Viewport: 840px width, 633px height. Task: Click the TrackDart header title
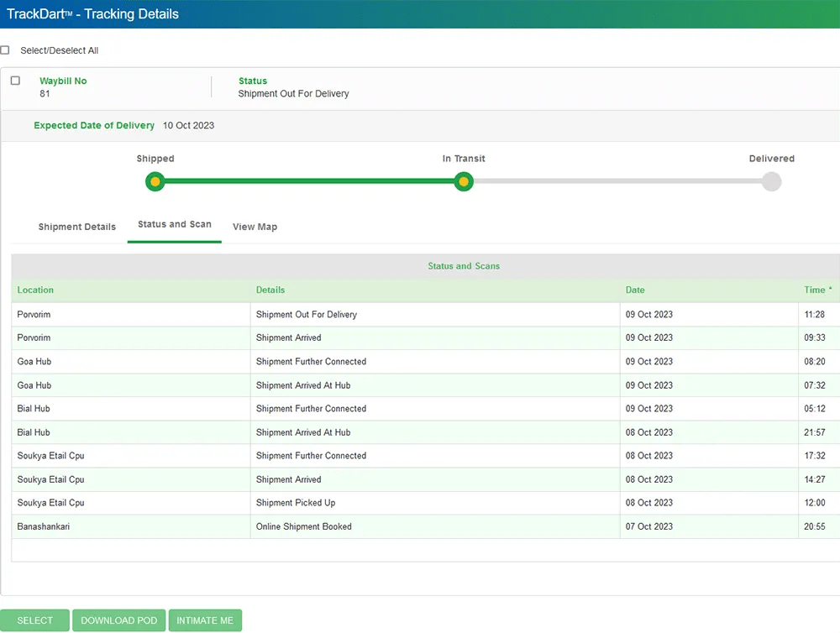[89, 13]
